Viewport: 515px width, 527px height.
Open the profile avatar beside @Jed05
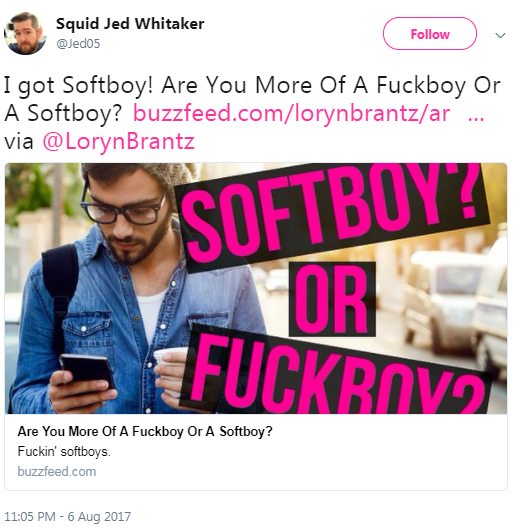[25, 33]
